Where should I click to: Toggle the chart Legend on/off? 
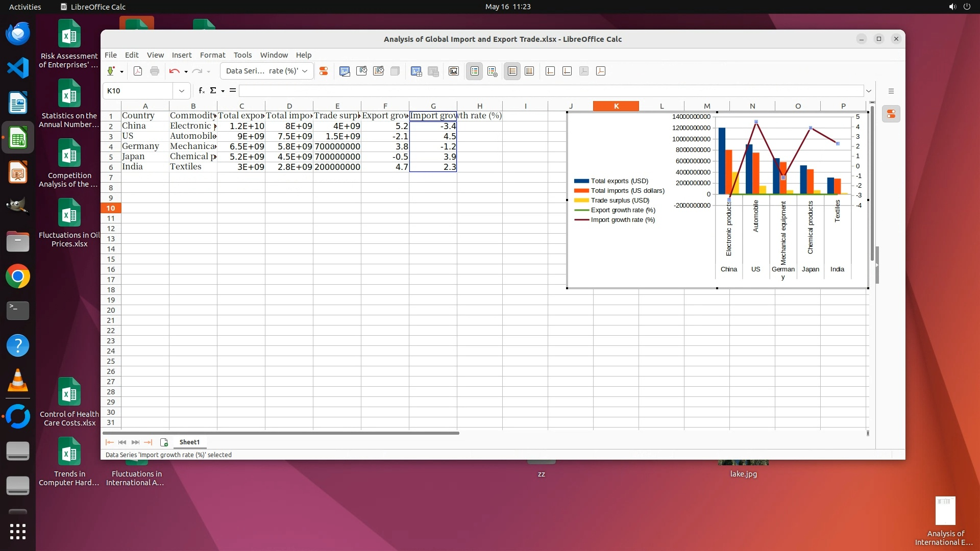click(x=474, y=71)
